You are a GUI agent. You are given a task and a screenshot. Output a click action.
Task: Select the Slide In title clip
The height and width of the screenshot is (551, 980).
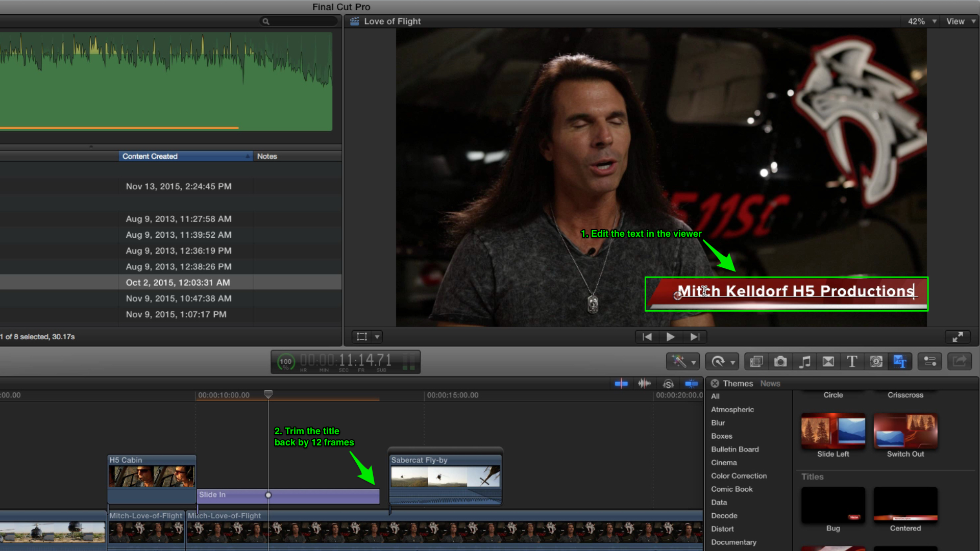click(x=288, y=496)
